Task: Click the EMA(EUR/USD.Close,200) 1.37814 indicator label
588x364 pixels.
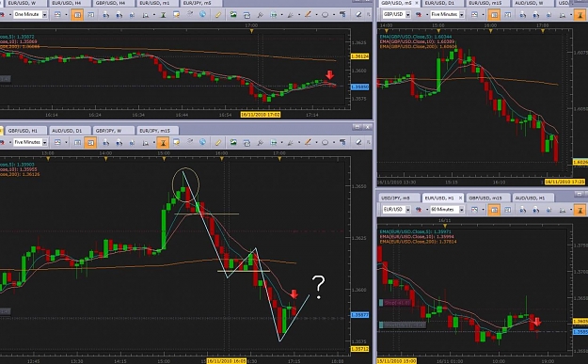Action: pyautogui.click(x=418, y=242)
